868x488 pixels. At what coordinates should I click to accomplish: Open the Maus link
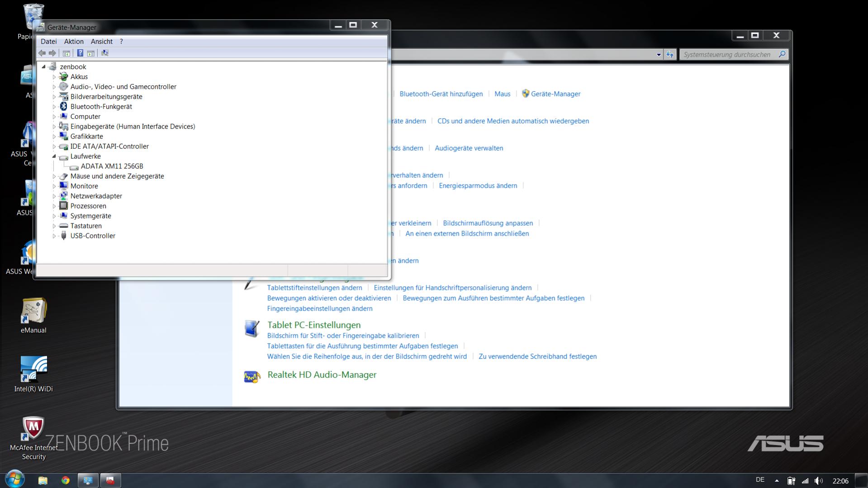point(502,94)
